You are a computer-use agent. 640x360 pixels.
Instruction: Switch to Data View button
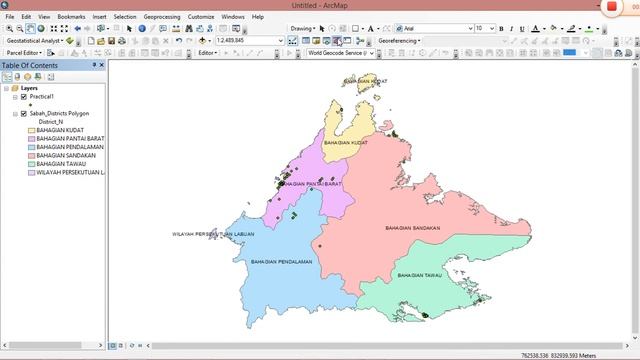point(113,346)
